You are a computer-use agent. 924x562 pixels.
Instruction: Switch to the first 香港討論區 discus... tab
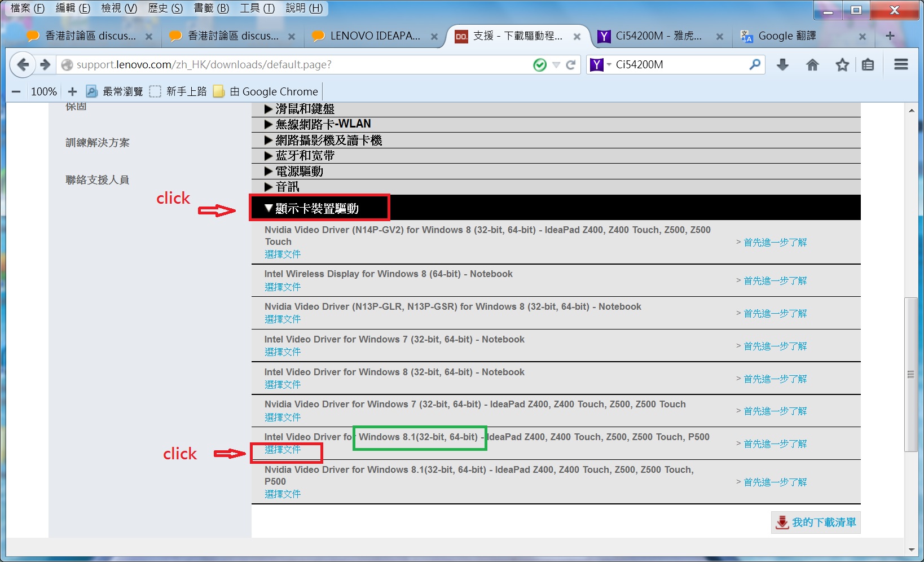click(x=89, y=36)
